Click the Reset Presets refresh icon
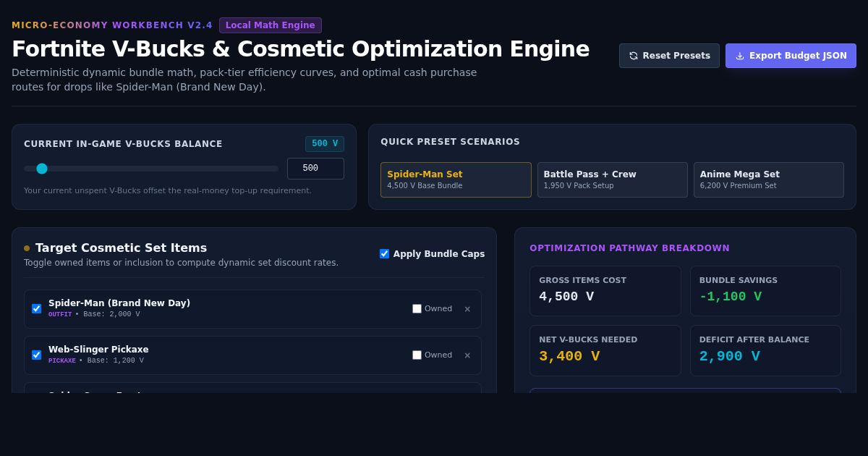Viewport: 868px width, 456px height. (x=634, y=56)
